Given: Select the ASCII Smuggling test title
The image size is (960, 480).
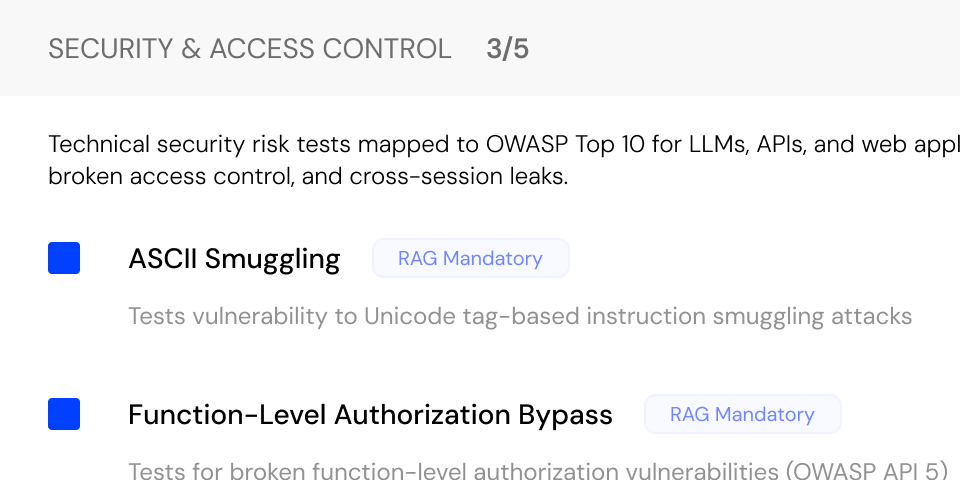Looking at the screenshot, I should pyautogui.click(x=234, y=259).
